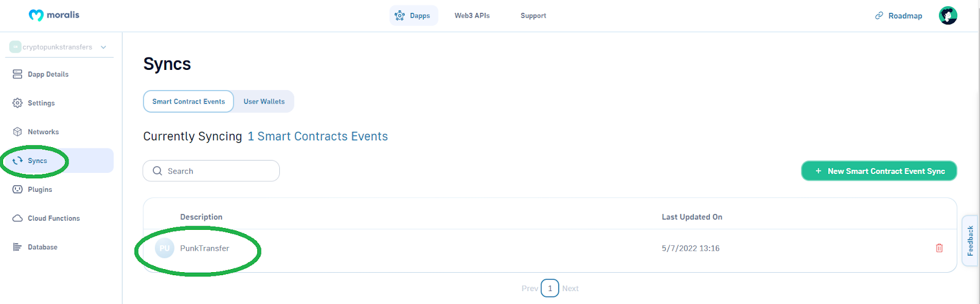Go to the Prev page
The image size is (980, 304).
coord(530,288)
